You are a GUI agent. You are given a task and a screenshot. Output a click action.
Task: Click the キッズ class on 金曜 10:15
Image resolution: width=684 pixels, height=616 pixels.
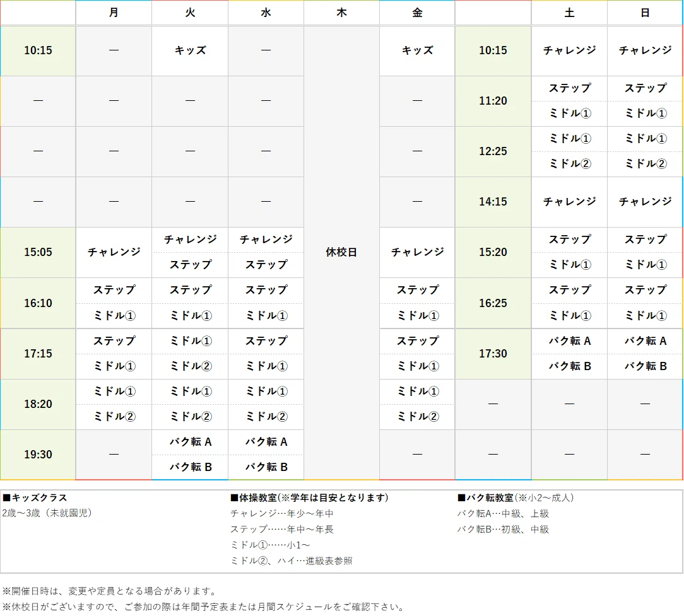[416, 50]
